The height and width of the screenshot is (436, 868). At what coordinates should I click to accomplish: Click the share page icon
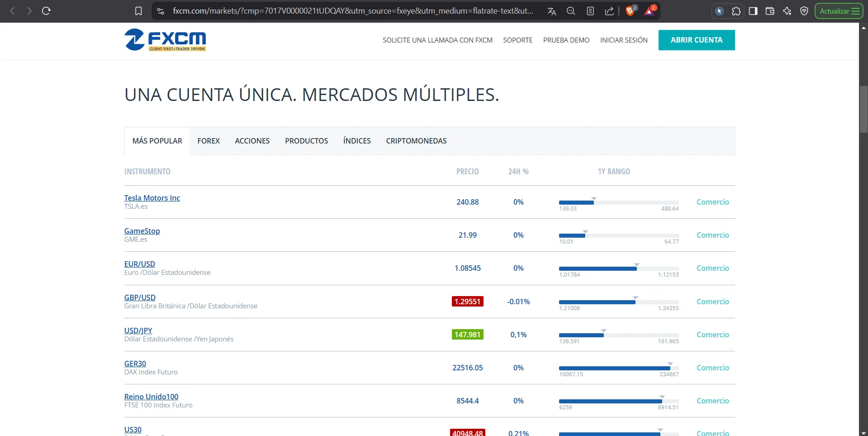click(609, 11)
